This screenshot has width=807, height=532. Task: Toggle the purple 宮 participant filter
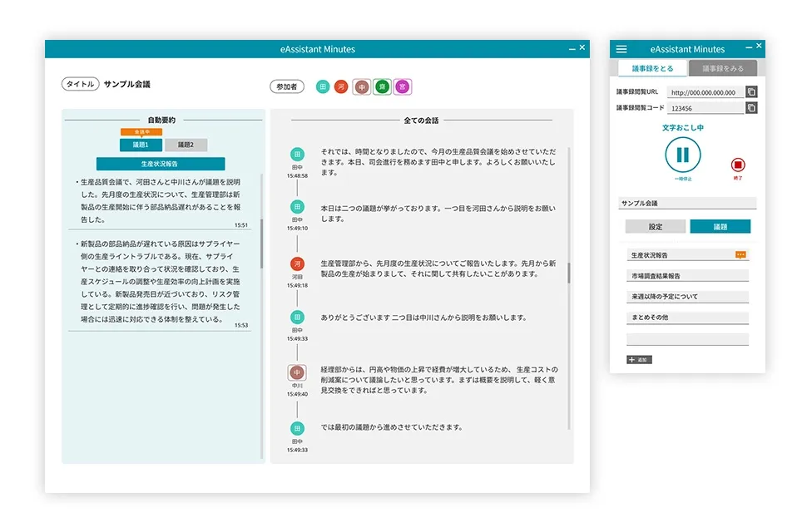click(403, 86)
